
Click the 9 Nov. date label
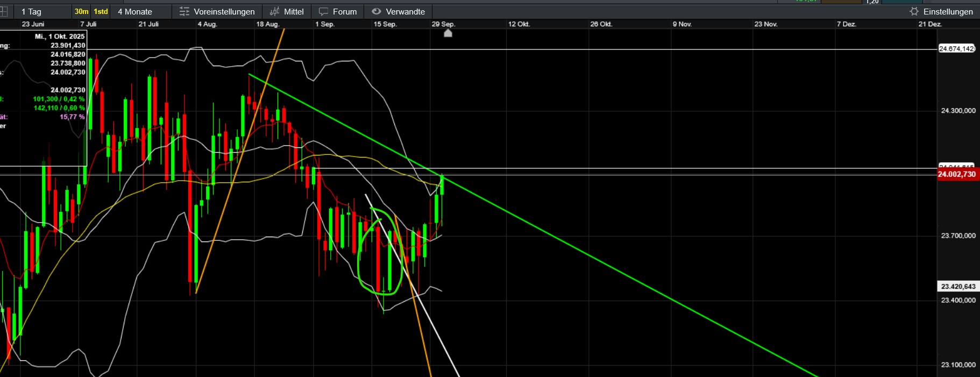tap(682, 24)
